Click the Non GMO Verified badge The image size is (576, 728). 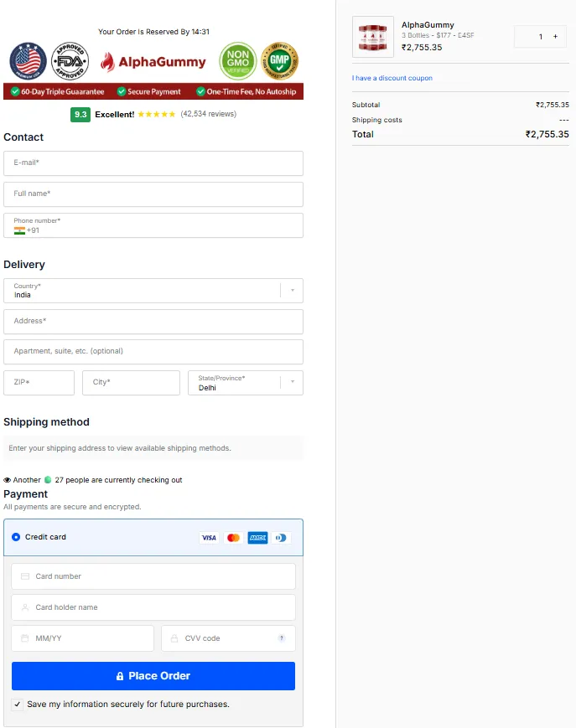tap(238, 61)
